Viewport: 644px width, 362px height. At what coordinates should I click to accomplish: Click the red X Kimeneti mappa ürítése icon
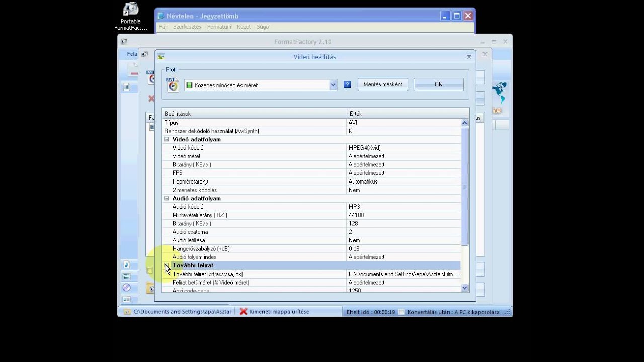coord(244,312)
